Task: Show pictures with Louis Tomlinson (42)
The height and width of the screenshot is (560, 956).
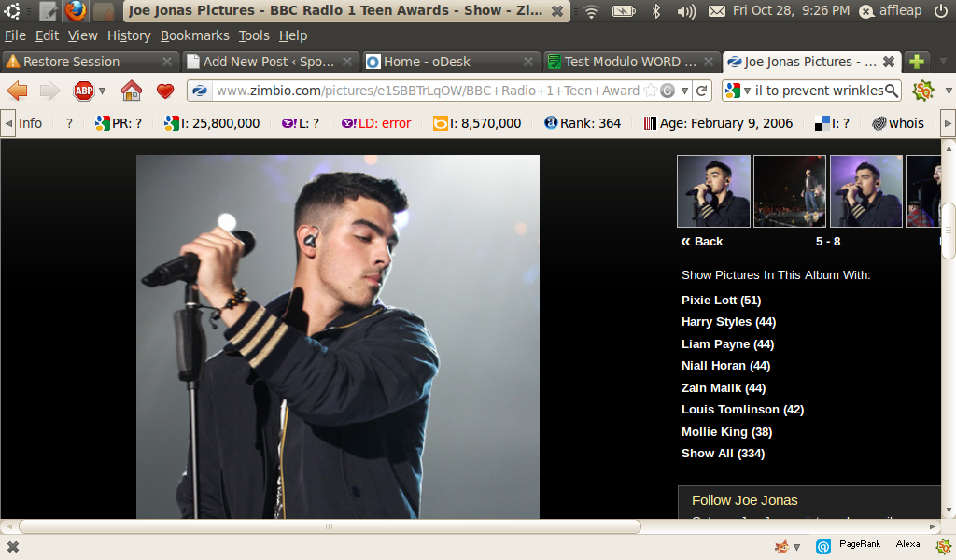Action: click(x=742, y=410)
